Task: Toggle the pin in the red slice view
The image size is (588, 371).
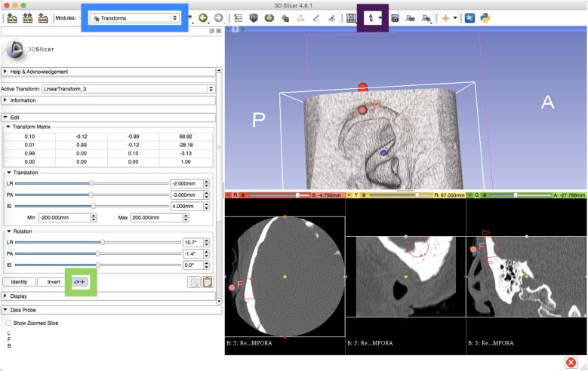Action: click(x=229, y=195)
